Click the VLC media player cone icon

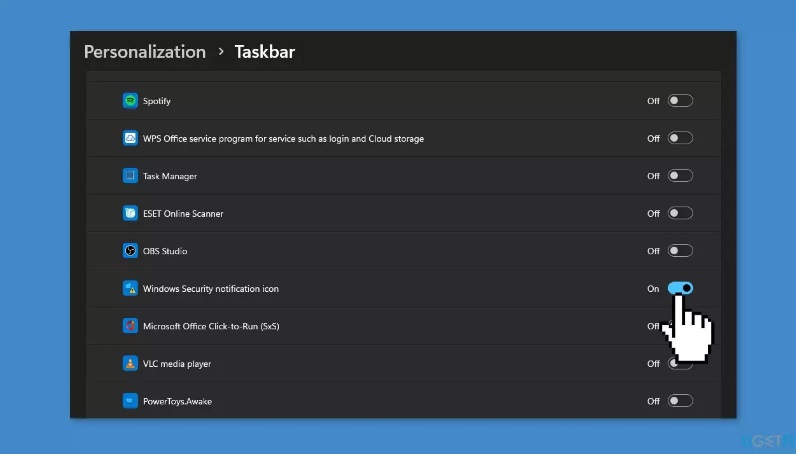tap(130, 363)
